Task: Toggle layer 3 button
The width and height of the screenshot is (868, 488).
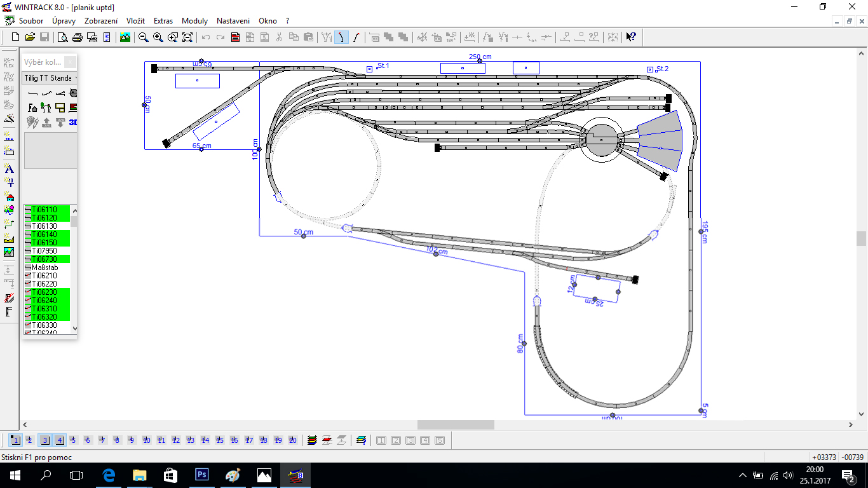Action: (x=44, y=440)
